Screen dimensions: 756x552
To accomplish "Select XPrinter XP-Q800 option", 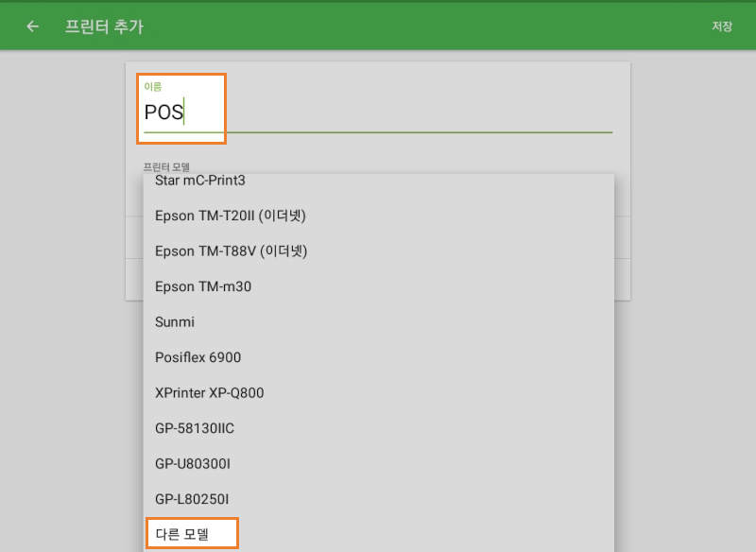I will 379,393.
